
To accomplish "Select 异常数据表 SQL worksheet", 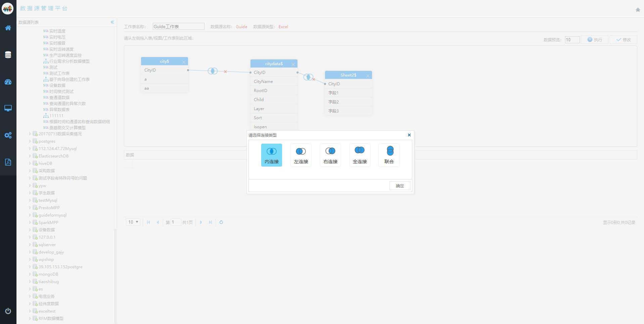I will coord(59,110).
